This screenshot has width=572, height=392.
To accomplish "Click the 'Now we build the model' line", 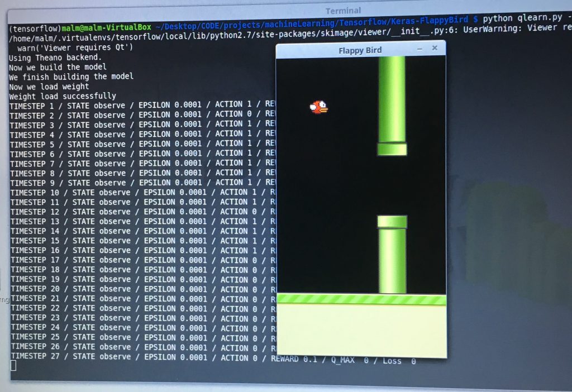I will (58, 67).
